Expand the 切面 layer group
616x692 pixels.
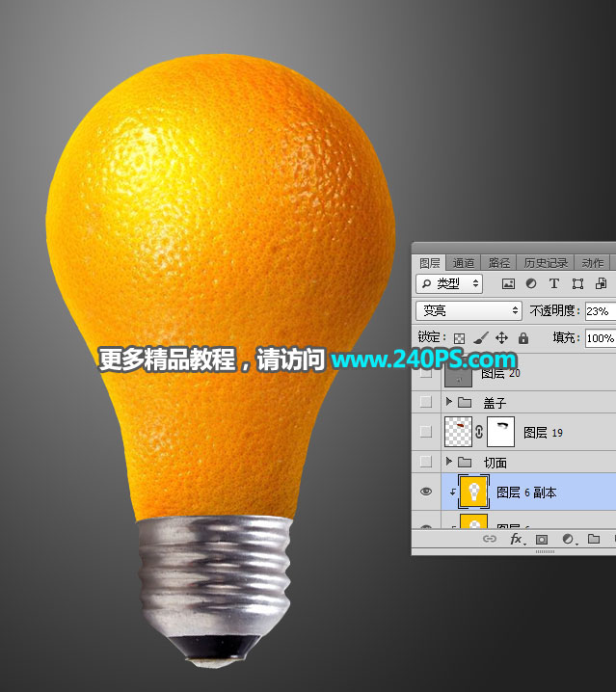tap(448, 462)
